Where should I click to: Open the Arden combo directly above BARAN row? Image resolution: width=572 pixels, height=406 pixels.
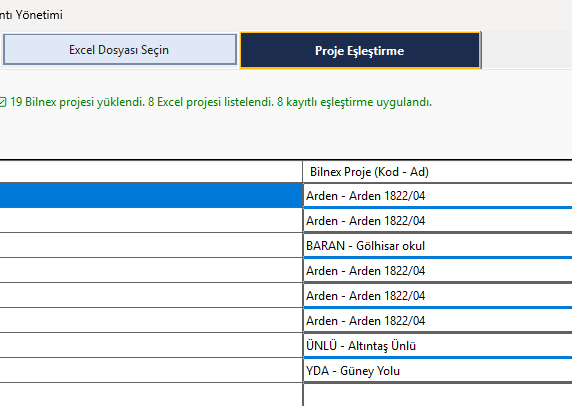click(x=437, y=221)
